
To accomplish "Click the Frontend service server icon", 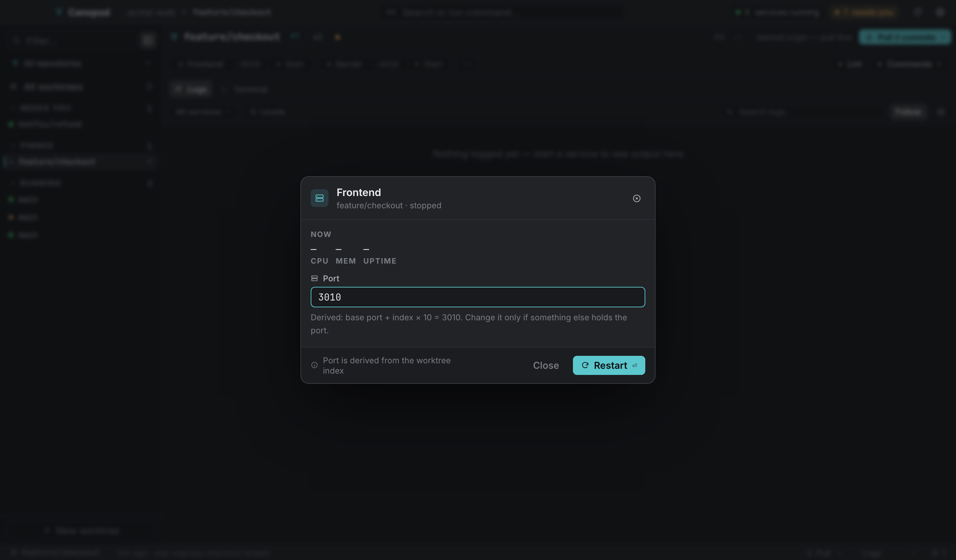I will pyautogui.click(x=320, y=198).
